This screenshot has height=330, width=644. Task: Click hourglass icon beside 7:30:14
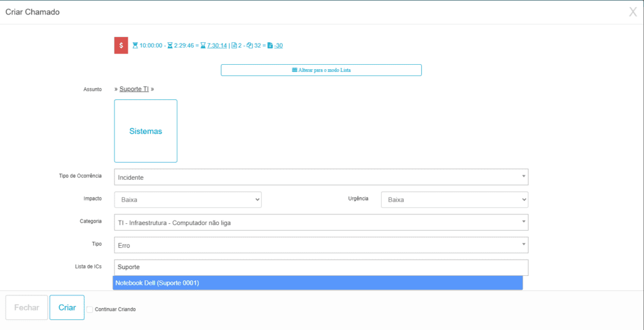(203, 45)
